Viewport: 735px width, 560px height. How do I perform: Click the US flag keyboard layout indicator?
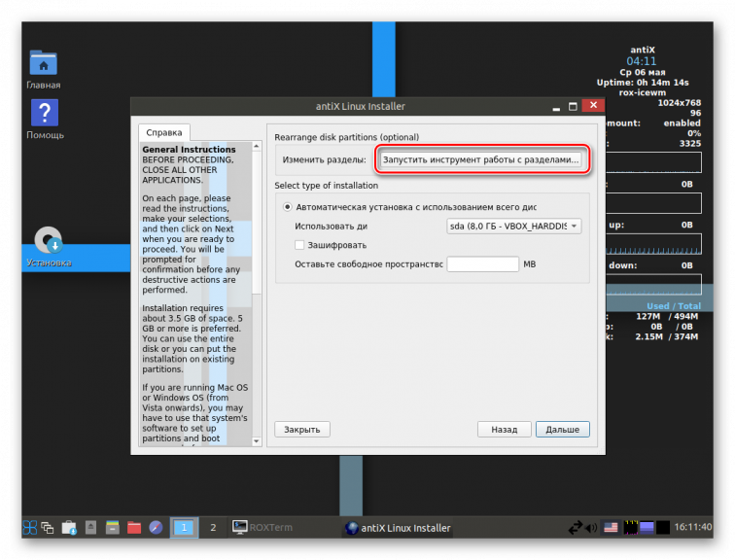point(611,528)
